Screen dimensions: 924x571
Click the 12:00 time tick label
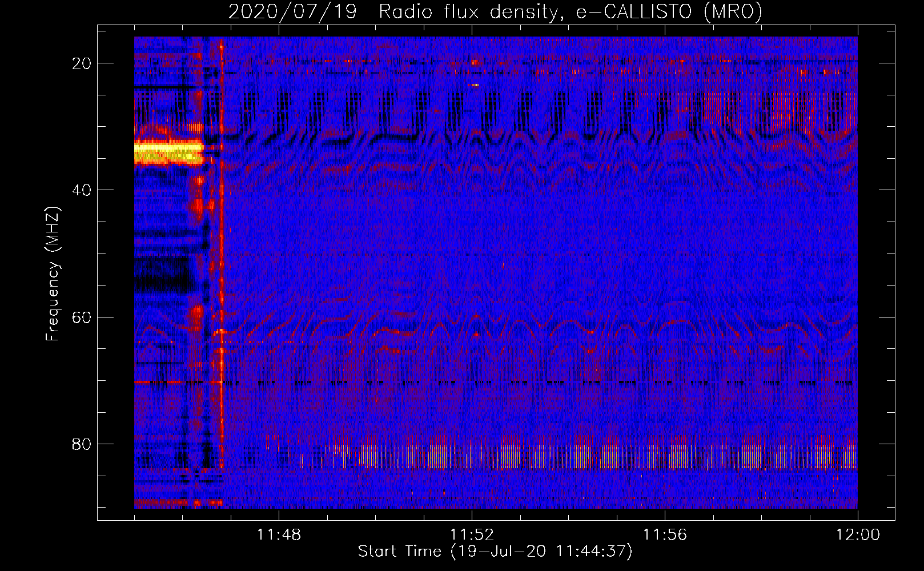858,535
